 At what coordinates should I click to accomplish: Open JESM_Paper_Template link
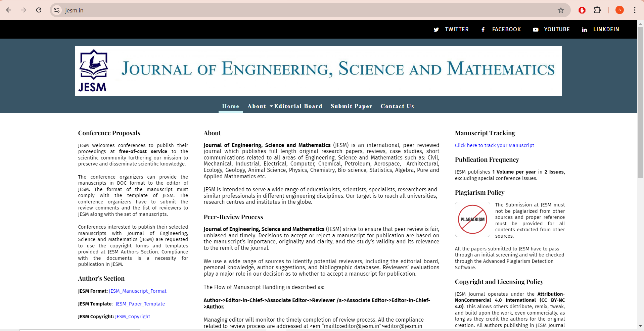[x=140, y=304]
